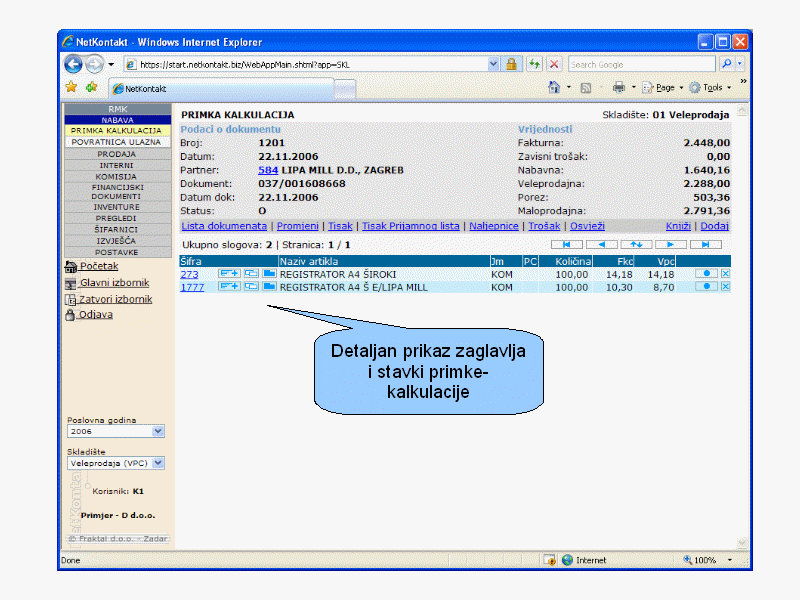
Task: Open Favorites Center star icon
Action: click(x=71, y=87)
